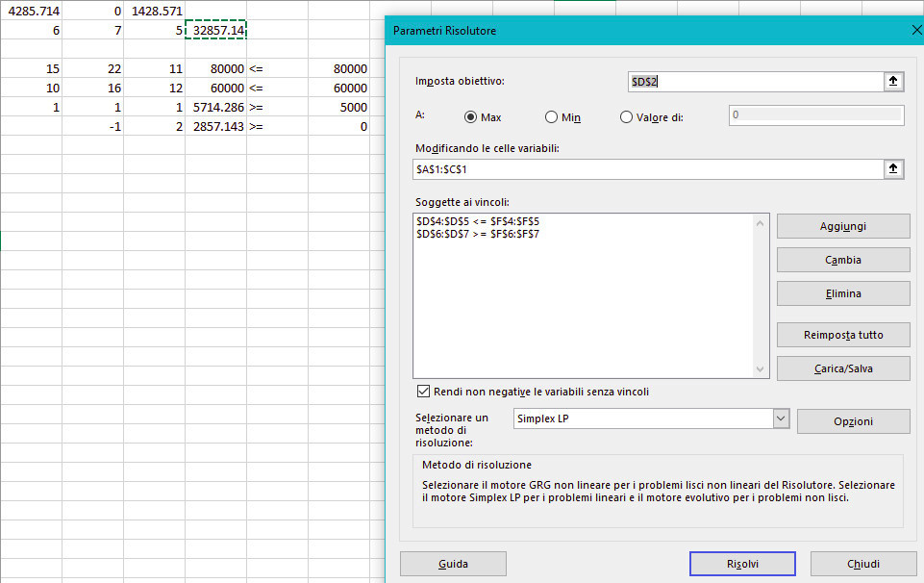Click the Cambia button

tap(843, 260)
